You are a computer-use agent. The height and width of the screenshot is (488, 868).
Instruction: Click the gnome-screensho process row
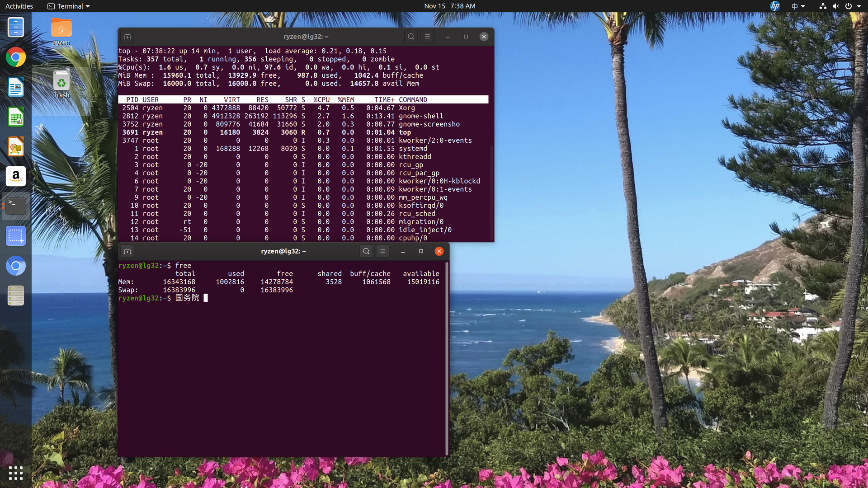coord(303,124)
